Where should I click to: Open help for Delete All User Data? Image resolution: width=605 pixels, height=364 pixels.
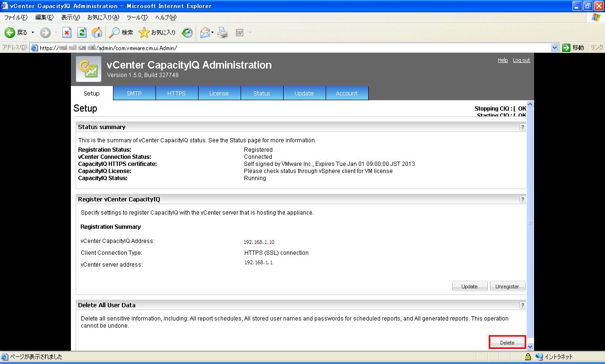point(522,305)
